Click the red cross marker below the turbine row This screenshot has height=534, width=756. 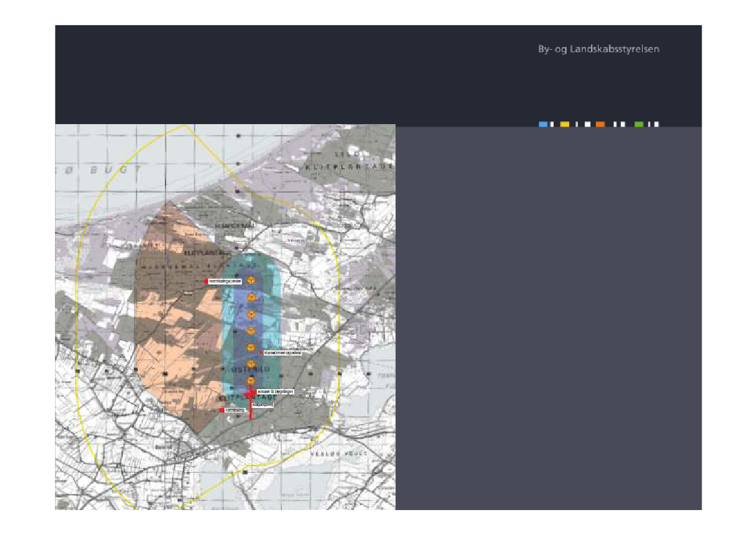point(250,395)
